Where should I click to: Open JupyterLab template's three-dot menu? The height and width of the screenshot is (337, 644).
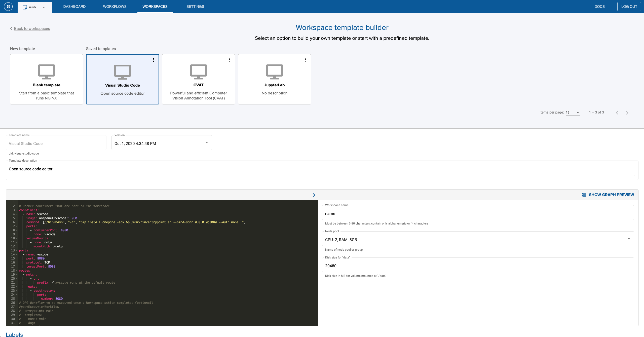click(306, 60)
